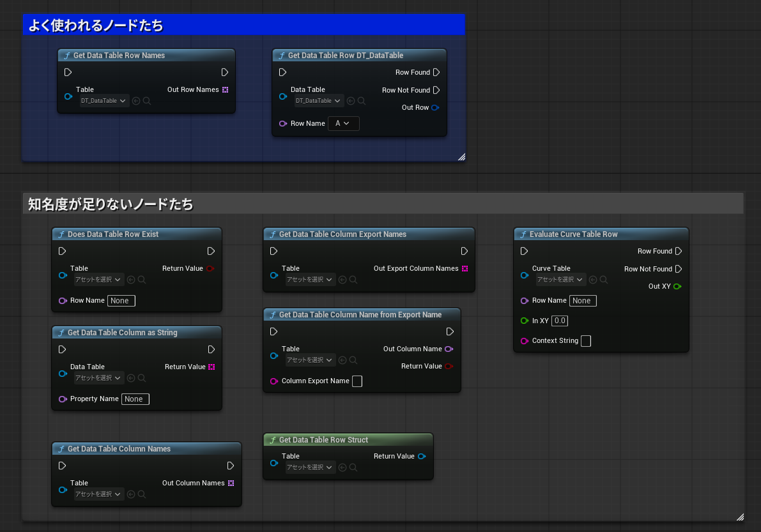Click the browse magnifier in Get Data Table Column Names

click(142, 494)
